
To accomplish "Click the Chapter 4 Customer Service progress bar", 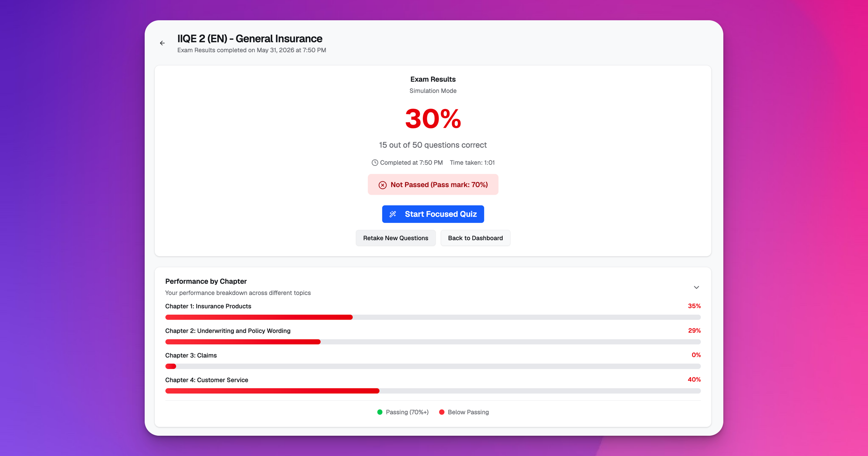I will pyautogui.click(x=433, y=391).
